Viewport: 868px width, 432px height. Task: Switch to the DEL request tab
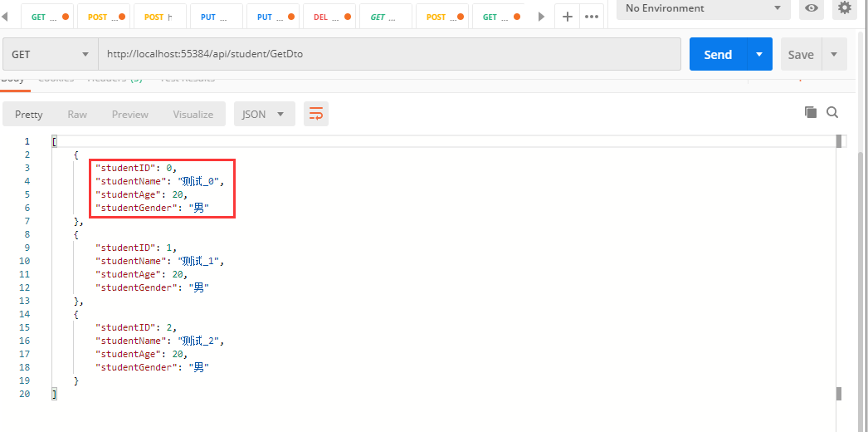(328, 17)
